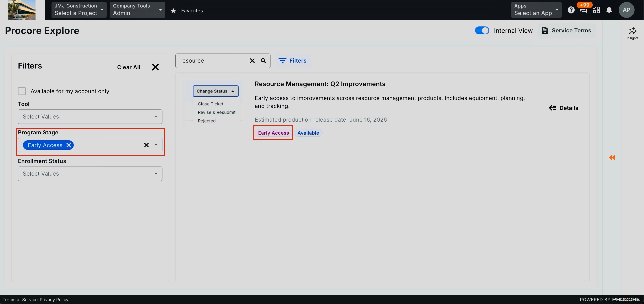
Task: Click the AP user avatar
Action: tap(626, 10)
